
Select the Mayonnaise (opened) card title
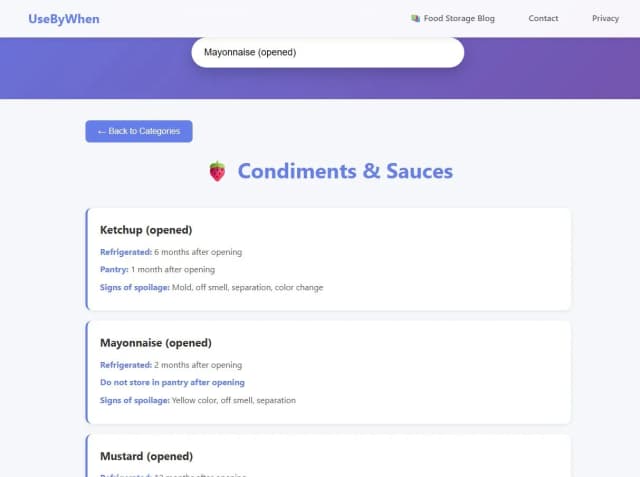click(155, 343)
